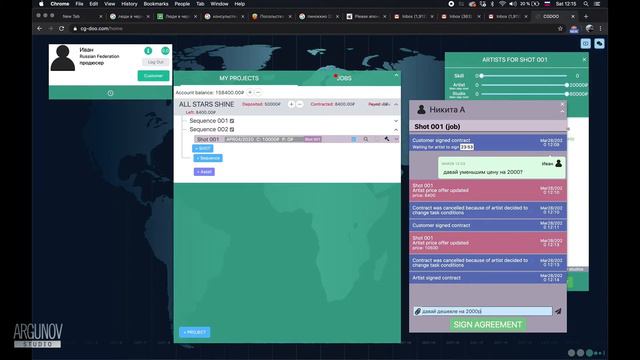Expand Sequence 001 with its chevron
Viewport: 640px width, 360px height.
coord(396,121)
